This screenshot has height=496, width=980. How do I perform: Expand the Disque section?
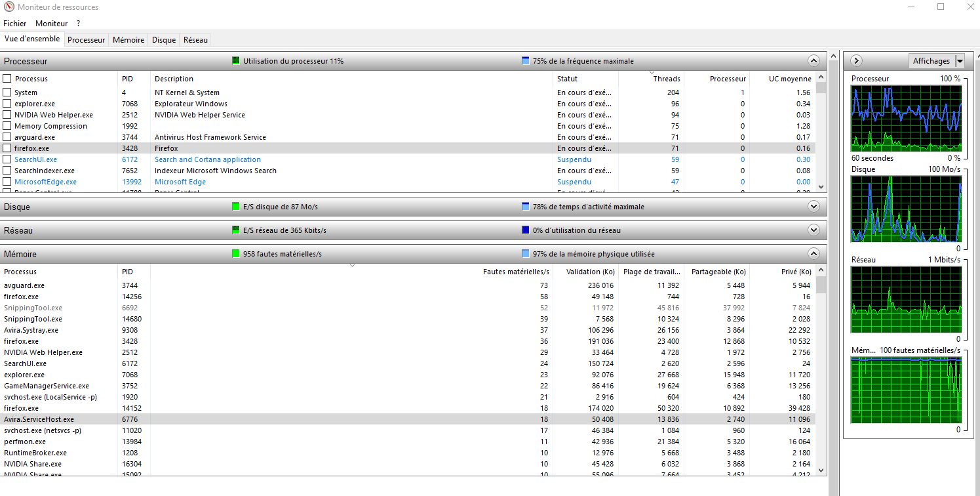tap(813, 207)
